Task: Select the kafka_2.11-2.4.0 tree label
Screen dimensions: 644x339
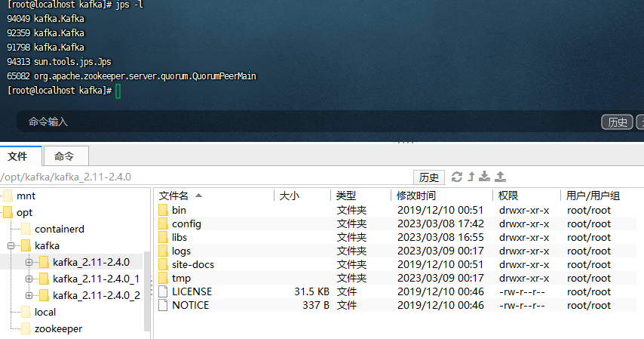Action: (91, 262)
